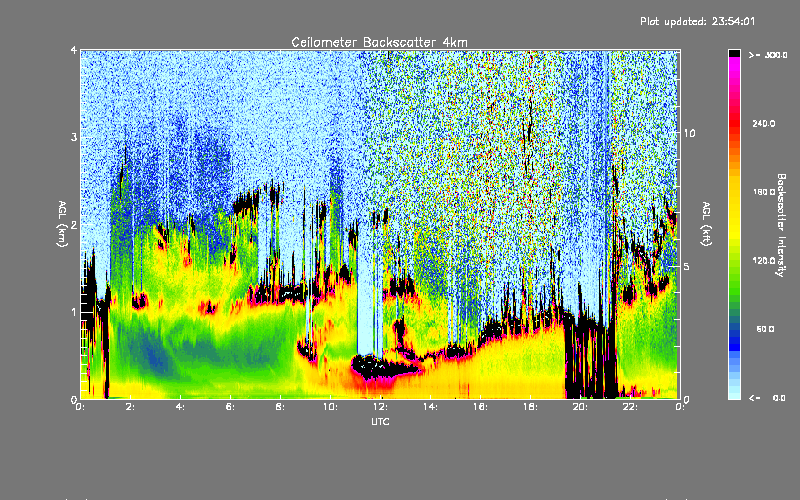Screen dimensions: 800x500
Task: Select the 'UTC' x-axis label
Action: tap(380, 421)
